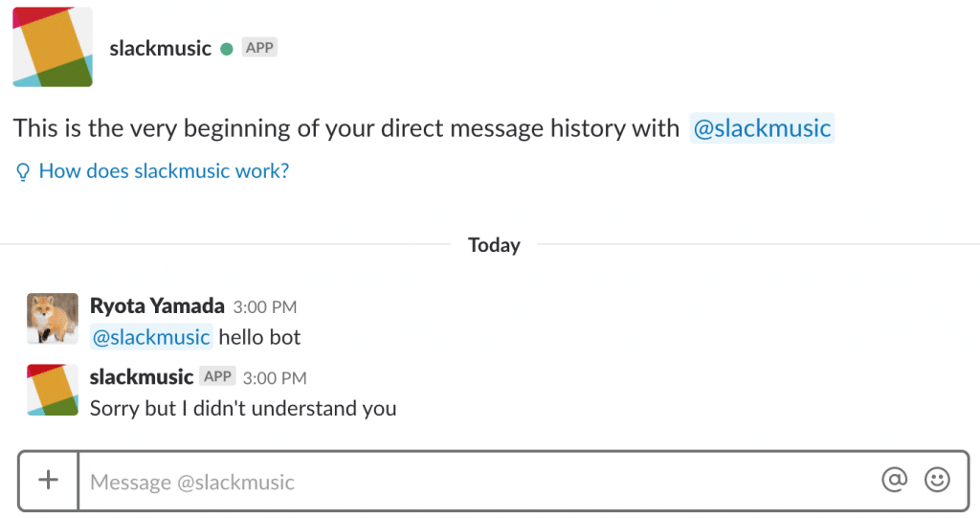Click the green online status dot
This screenshot has height=518, width=980.
[227, 49]
